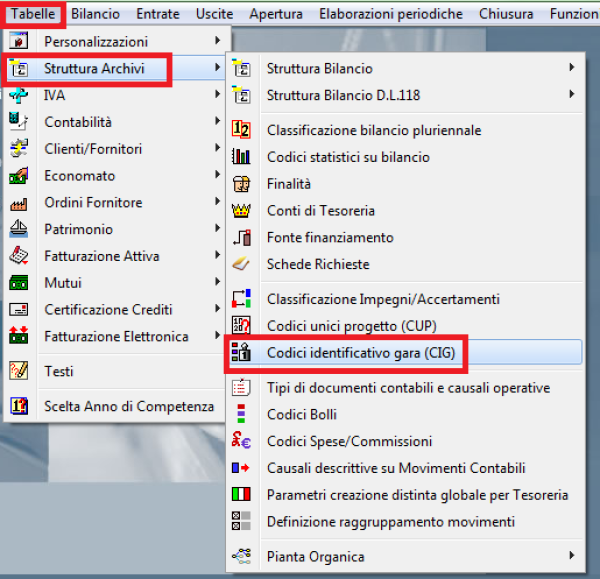Open the Uscite menu

click(214, 14)
